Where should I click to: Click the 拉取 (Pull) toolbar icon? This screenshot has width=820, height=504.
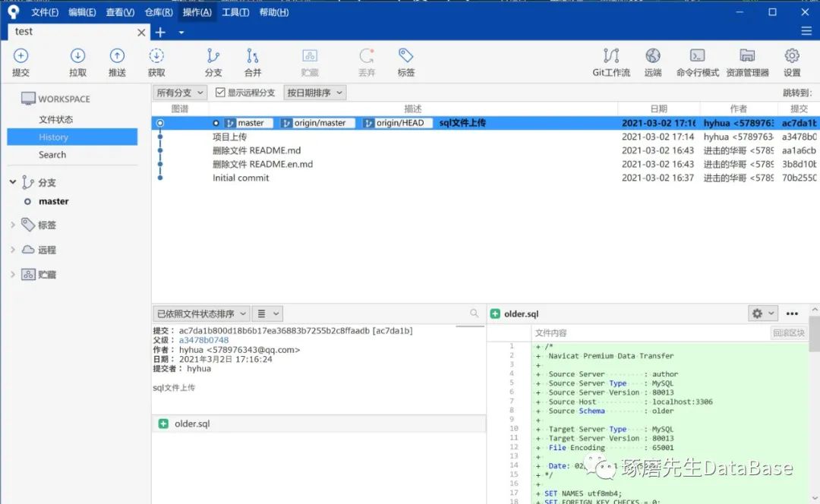click(77, 61)
